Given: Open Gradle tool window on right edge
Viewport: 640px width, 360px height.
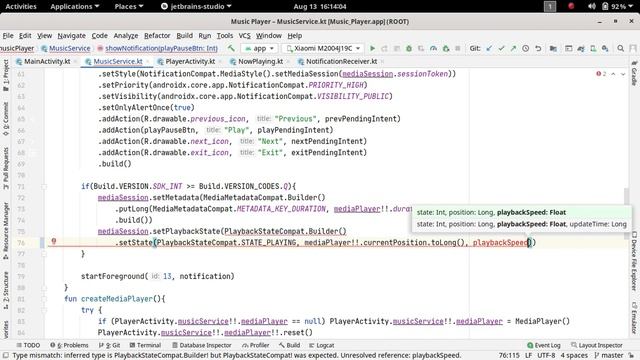Looking at the screenshot, I should click(x=634, y=73).
